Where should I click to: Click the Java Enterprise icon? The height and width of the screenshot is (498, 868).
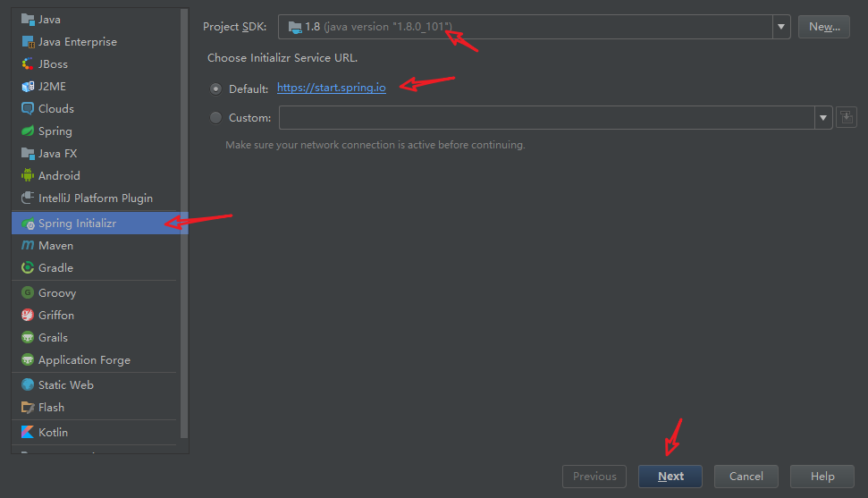28,41
